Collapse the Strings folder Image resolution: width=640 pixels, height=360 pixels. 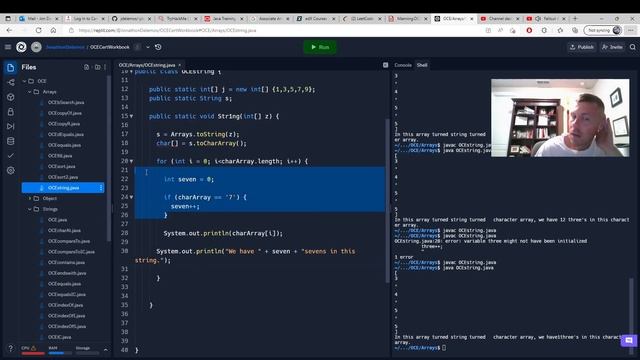click(x=30, y=209)
